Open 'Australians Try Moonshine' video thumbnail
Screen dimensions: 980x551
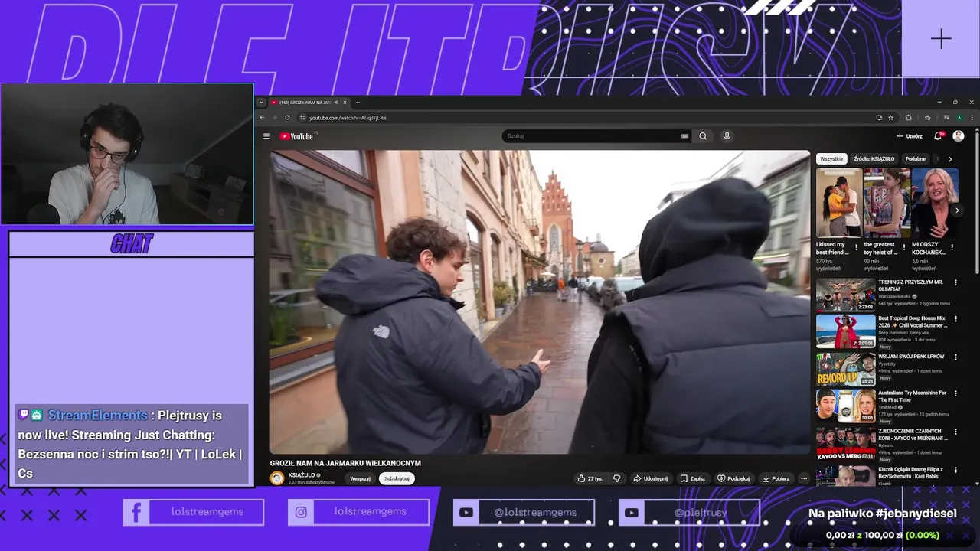(846, 406)
